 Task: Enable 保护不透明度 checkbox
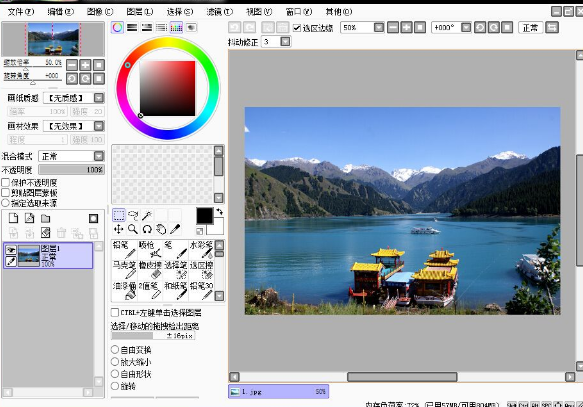click(6, 182)
